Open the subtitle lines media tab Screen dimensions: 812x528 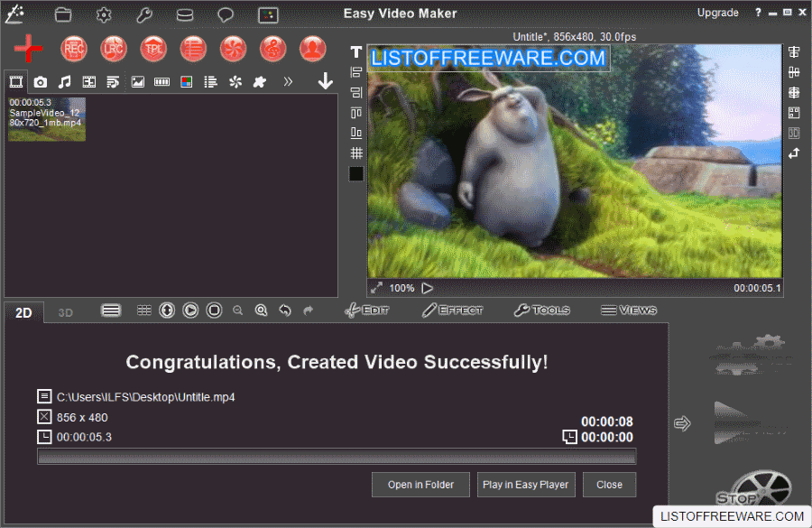[113, 81]
